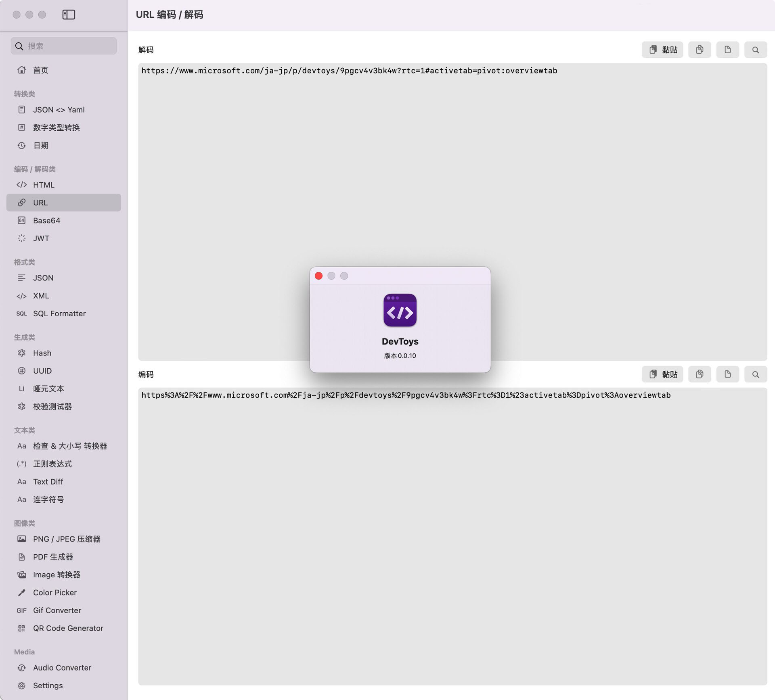Click the 版本 0.0.10 version text
Screen dimensions: 775x700
[x=400, y=356]
